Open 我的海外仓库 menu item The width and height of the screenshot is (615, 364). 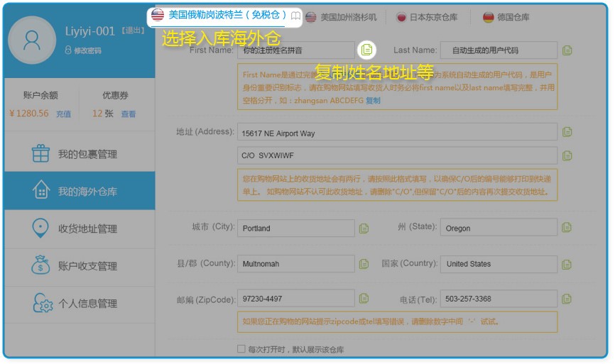tap(80, 190)
